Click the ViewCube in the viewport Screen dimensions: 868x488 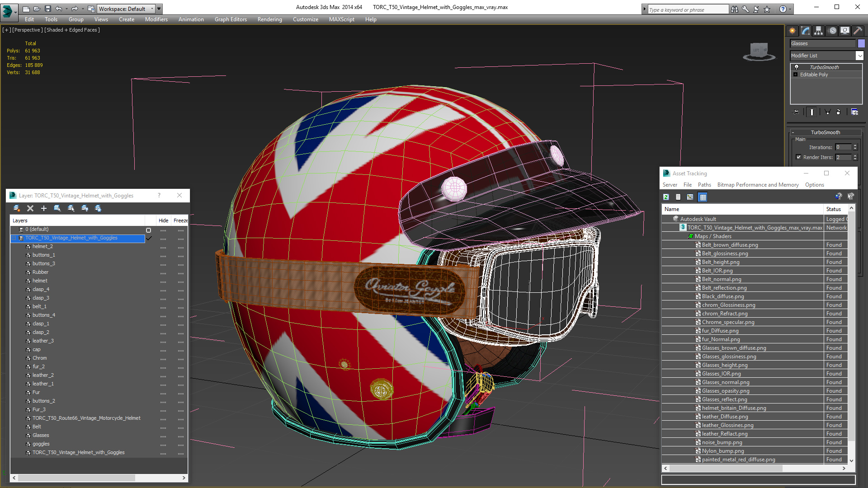(x=759, y=51)
